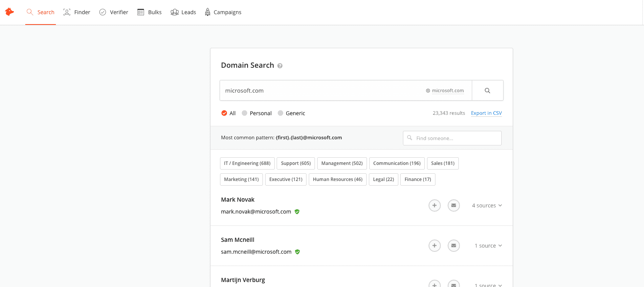The height and width of the screenshot is (287, 644).
Task: Click the name Sam Mcneill
Action: (x=238, y=240)
